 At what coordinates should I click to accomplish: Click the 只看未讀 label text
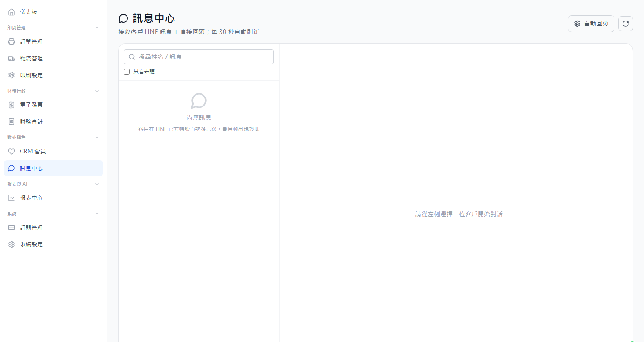pyautogui.click(x=144, y=72)
